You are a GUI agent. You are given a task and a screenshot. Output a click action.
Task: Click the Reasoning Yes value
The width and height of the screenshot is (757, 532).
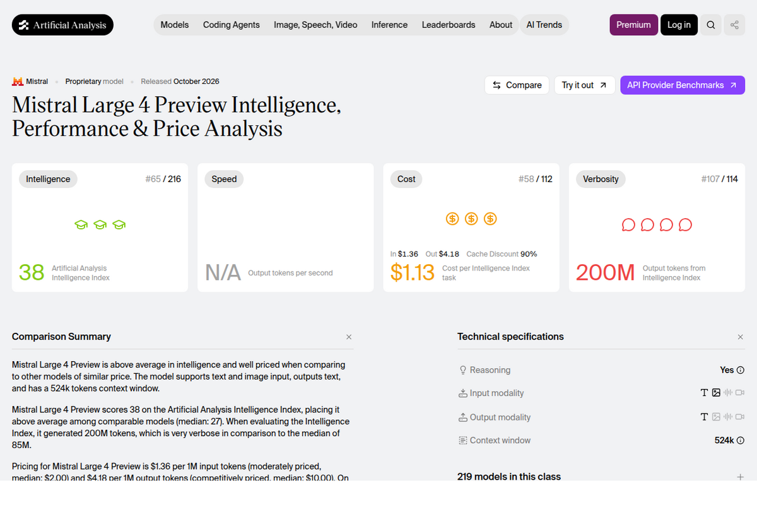click(727, 370)
